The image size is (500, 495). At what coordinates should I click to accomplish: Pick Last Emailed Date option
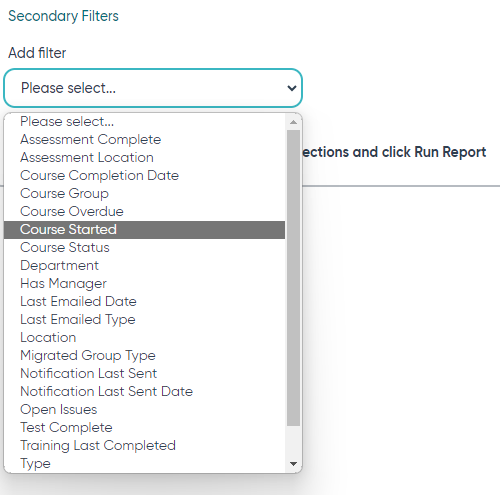(x=144, y=301)
